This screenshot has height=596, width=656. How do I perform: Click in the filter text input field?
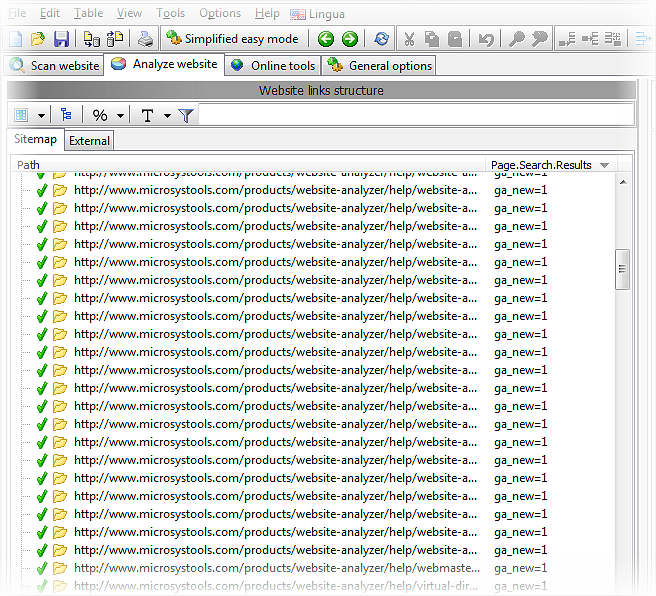click(415, 115)
